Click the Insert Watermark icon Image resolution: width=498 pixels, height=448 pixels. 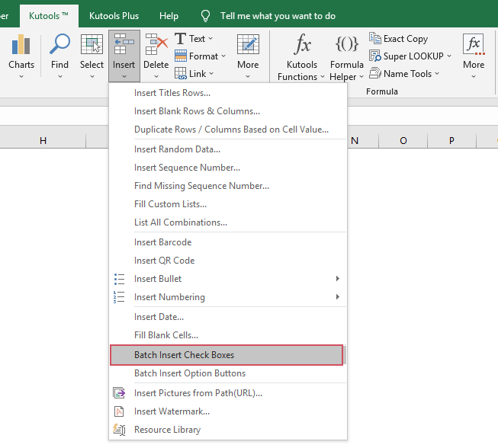[119, 411]
